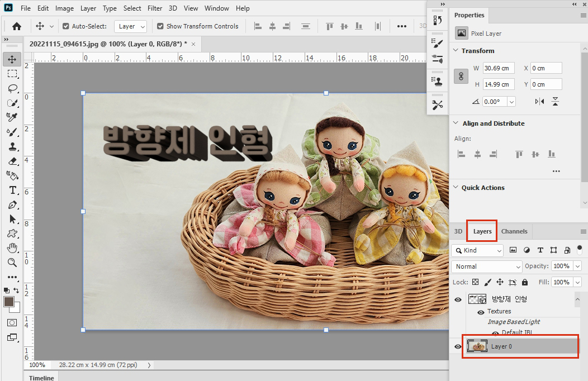Viewport: 588px width, 381px height.
Task: Select the Lasso tool
Action: pyautogui.click(x=12, y=88)
